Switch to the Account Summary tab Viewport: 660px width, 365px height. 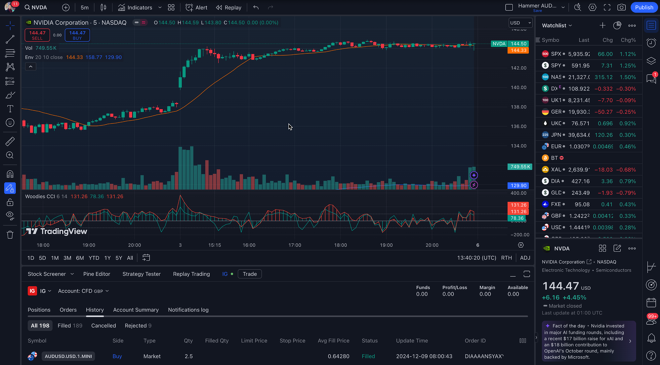pos(136,310)
